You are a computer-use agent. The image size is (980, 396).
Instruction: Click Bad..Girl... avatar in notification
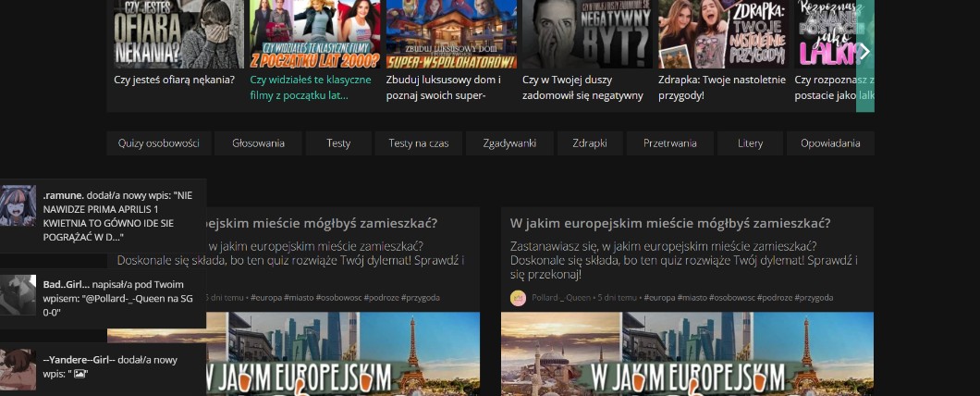click(x=18, y=294)
